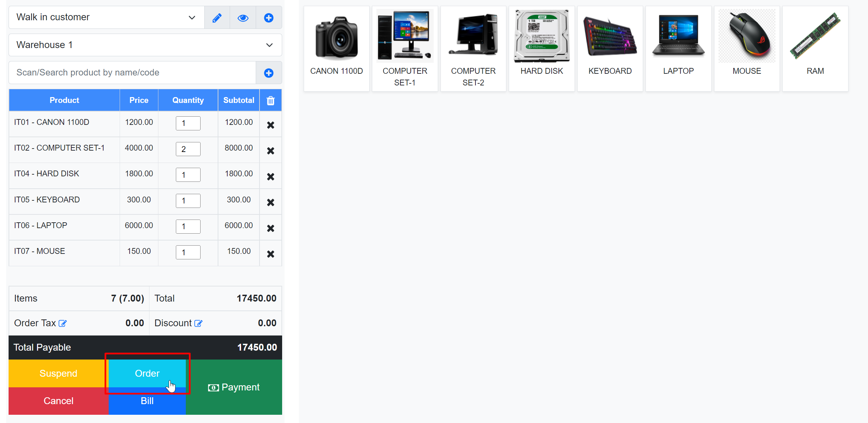This screenshot has height=423, width=868.
Task: Remove COMPUTER SET-1 from the cart
Action: point(270,150)
